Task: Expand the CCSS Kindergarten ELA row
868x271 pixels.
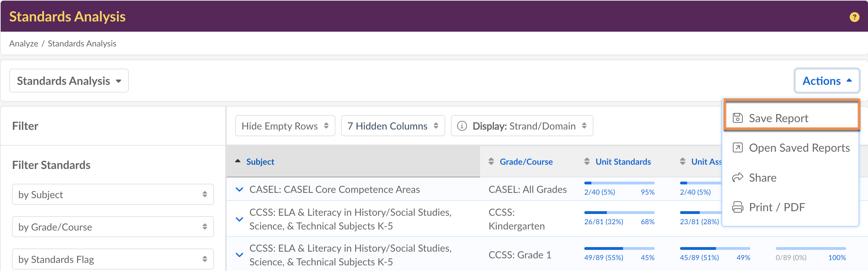Action: point(239,219)
